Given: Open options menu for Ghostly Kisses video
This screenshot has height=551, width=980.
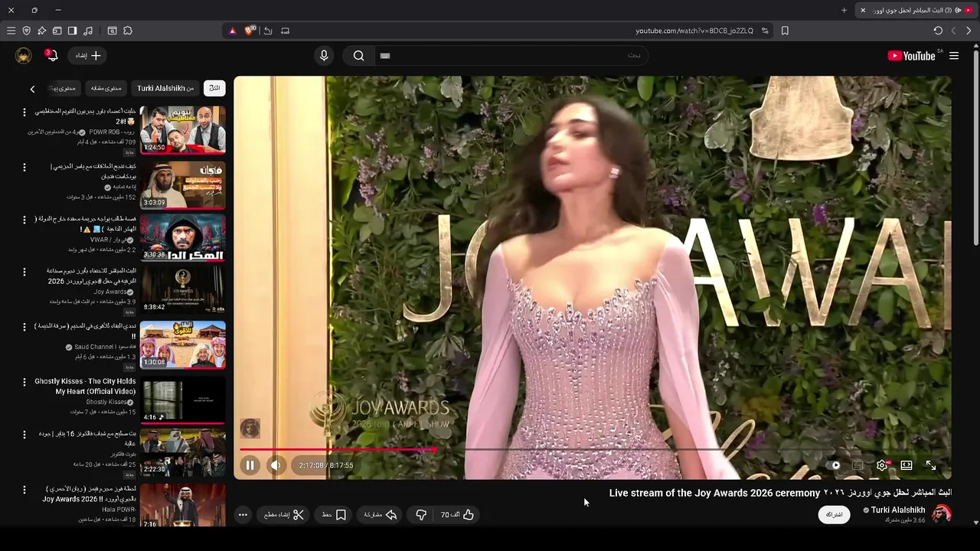Looking at the screenshot, I should tap(24, 382).
